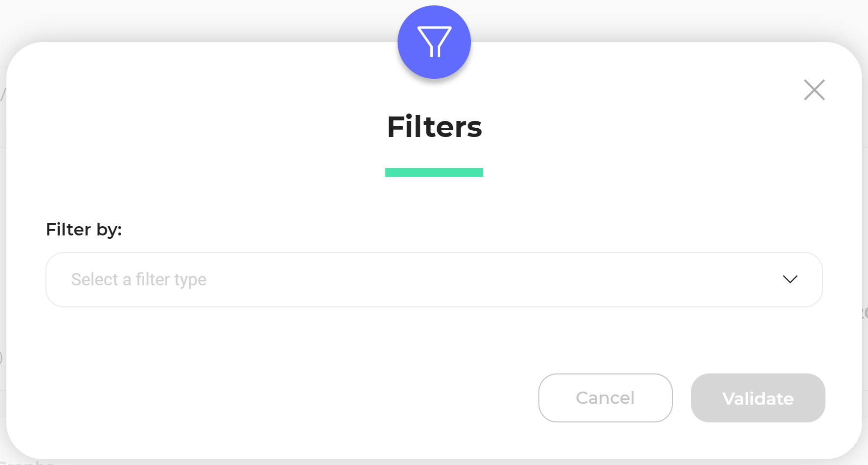The width and height of the screenshot is (868, 465).
Task: Click the "Filter by:" label
Action: (84, 230)
